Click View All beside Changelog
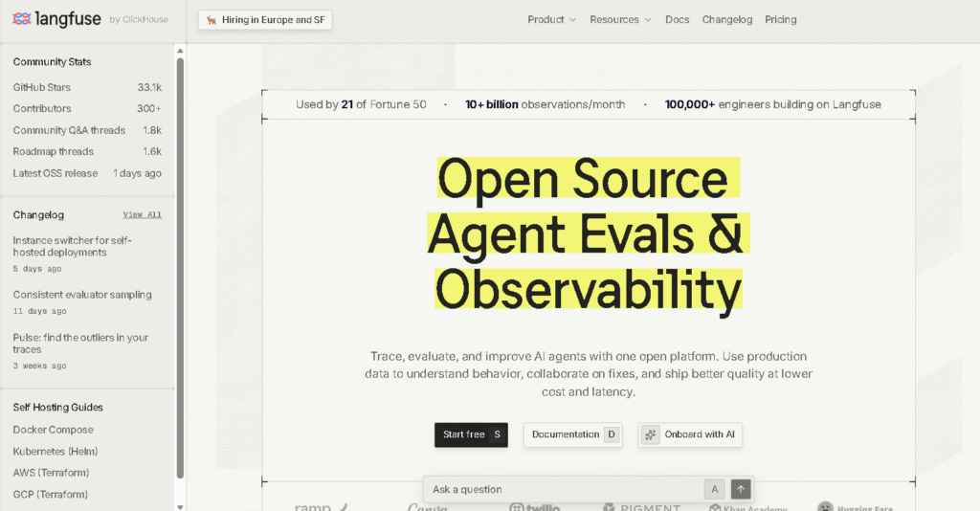This screenshot has height=511, width=980. pos(142,214)
